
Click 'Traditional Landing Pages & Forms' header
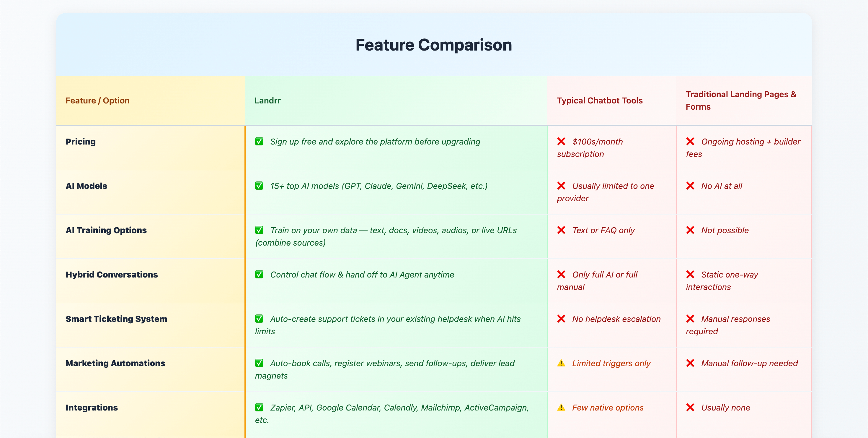click(x=741, y=100)
